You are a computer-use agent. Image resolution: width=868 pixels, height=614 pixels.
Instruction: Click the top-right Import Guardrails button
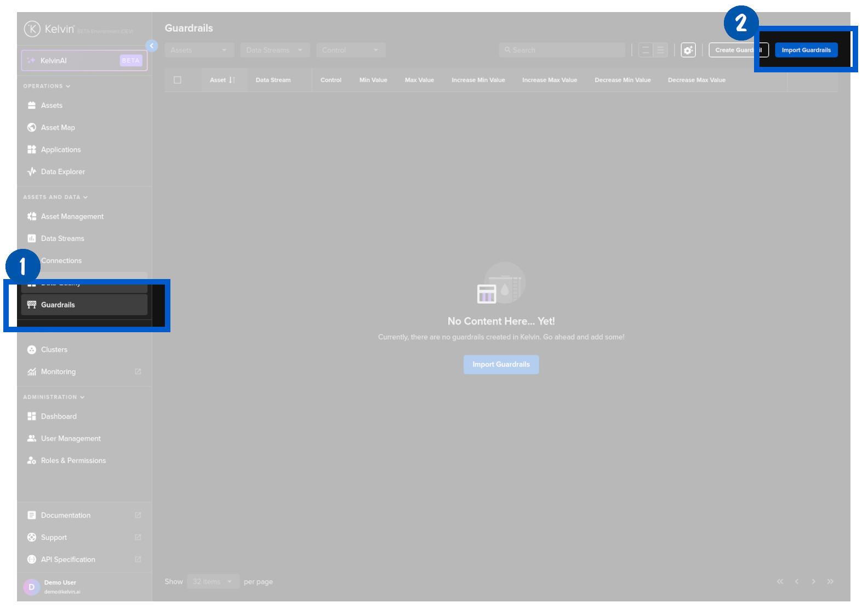[806, 50]
